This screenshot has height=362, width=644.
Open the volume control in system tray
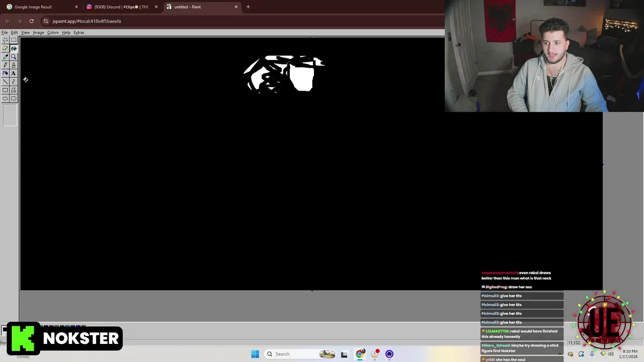[611, 354]
